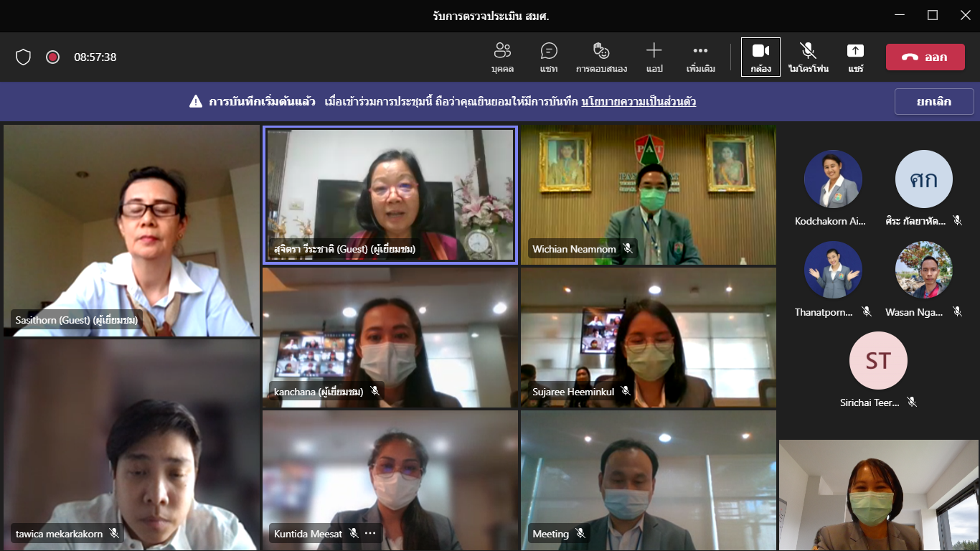Screen dimensions: 980x551
Task: Click the ST avatar for Sirichai
Action: [x=878, y=360]
